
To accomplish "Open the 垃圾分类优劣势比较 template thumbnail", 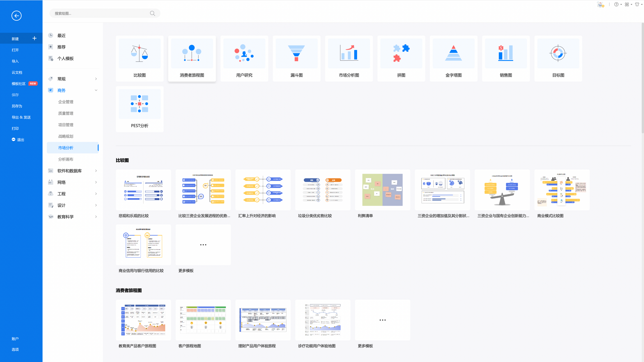I will [322, 190].
